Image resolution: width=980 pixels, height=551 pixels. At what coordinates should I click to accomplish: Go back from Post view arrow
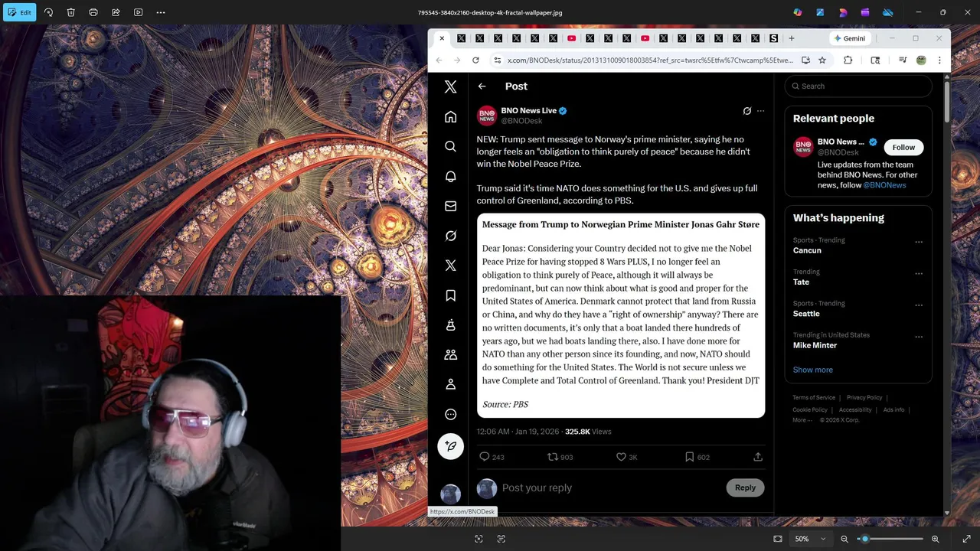(482, 86)
